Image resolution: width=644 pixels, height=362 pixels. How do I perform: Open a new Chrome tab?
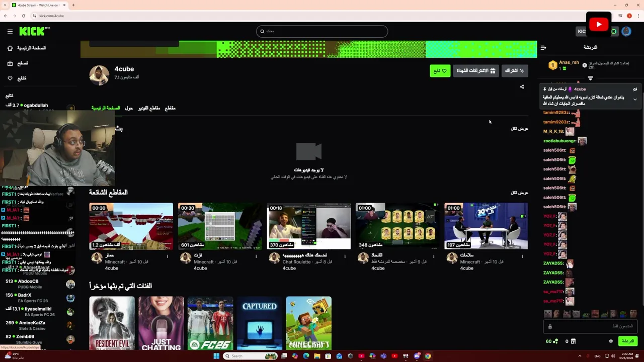point(73,5)
